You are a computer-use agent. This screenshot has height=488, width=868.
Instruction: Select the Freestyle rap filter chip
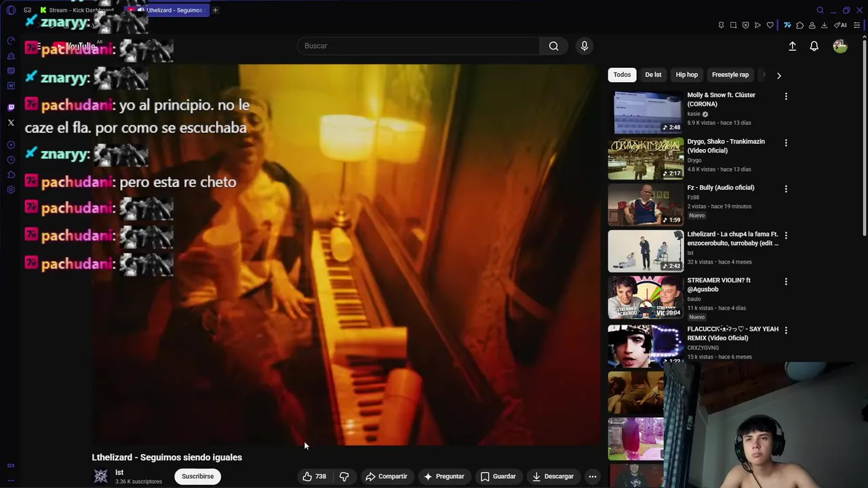(730, 75)
